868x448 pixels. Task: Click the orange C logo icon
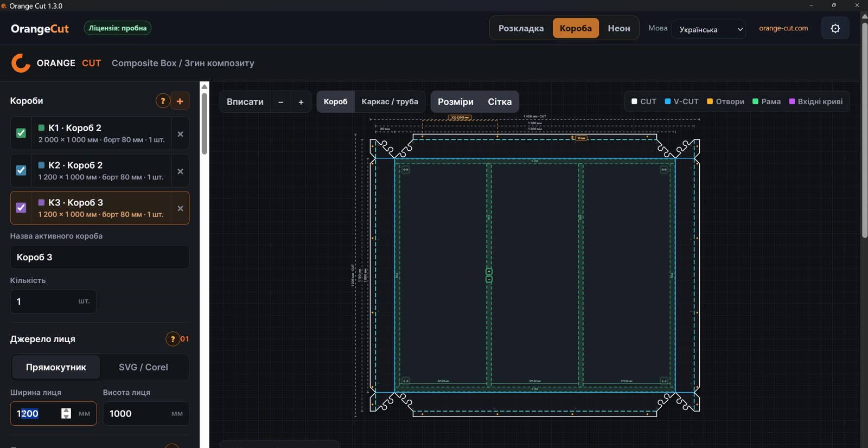point(21,63)
